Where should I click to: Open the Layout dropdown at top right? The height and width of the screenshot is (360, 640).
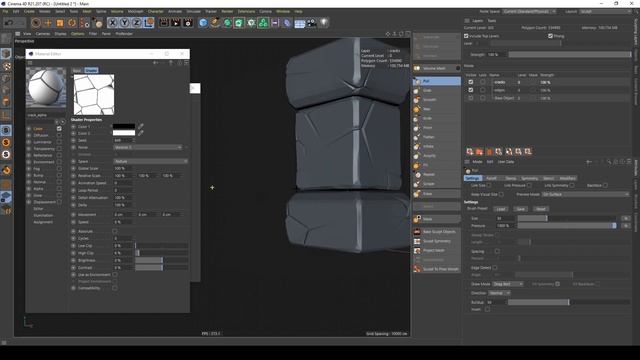[605, 11]
